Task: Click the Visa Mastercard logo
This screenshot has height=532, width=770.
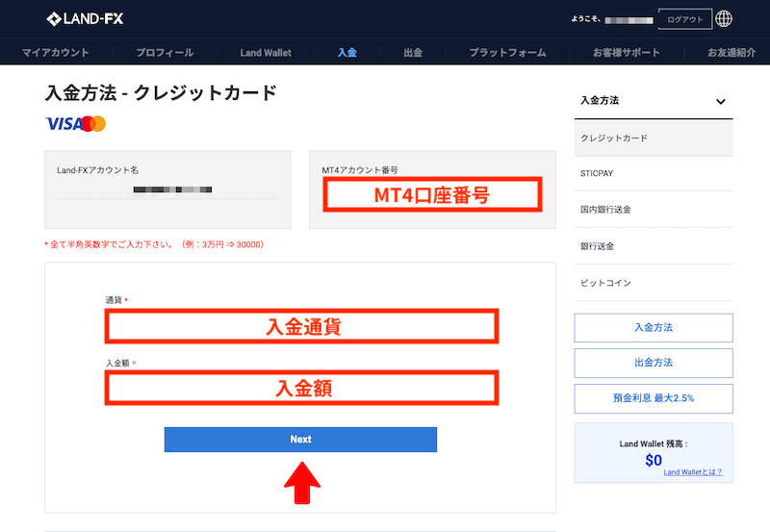Action: tap(75, 124)
